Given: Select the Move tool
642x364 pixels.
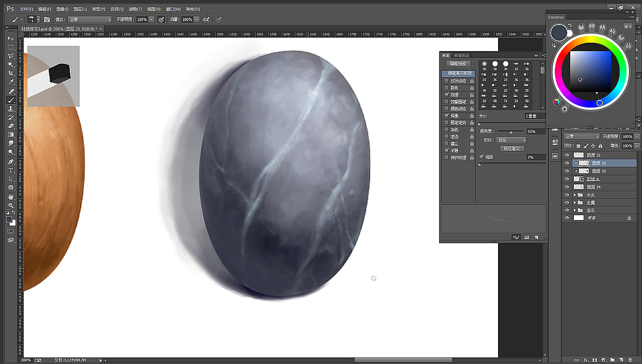Looking at the screenshot, I should tap(11, 38).
